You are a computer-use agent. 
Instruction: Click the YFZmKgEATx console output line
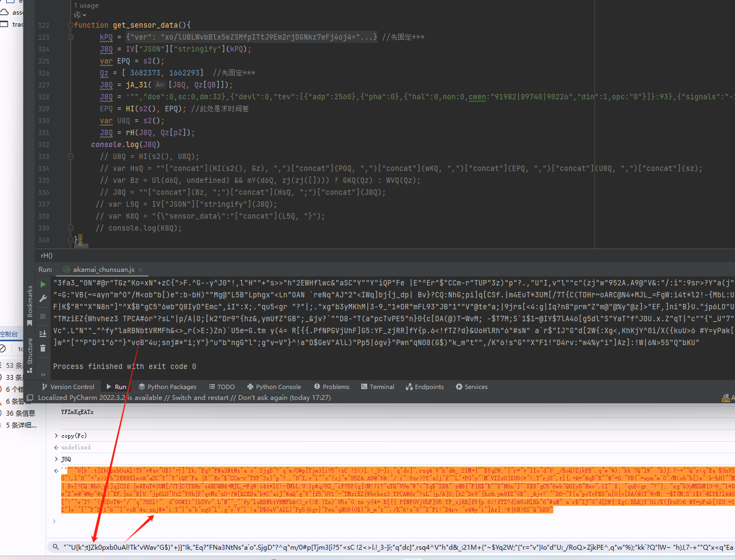coord(78,412)
